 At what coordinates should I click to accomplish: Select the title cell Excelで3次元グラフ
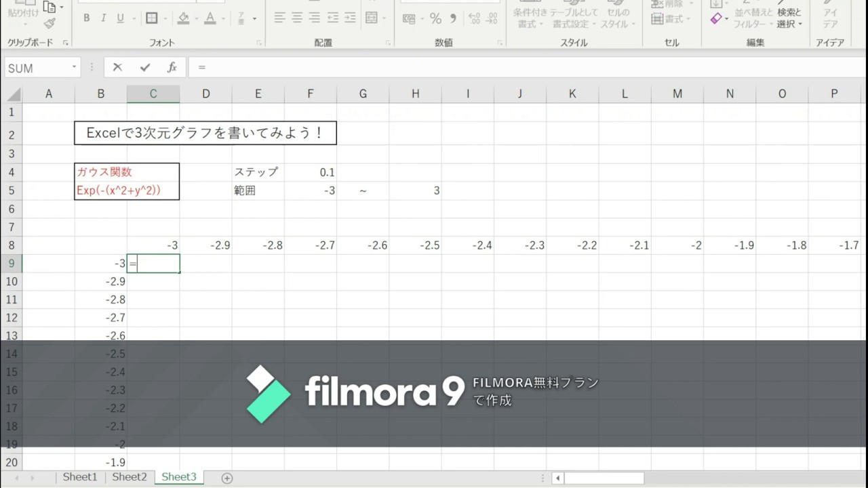point(205,134)
